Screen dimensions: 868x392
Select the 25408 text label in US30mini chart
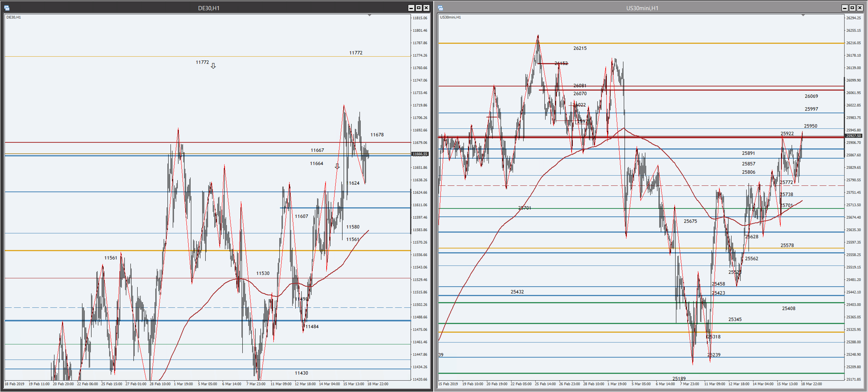789,309
